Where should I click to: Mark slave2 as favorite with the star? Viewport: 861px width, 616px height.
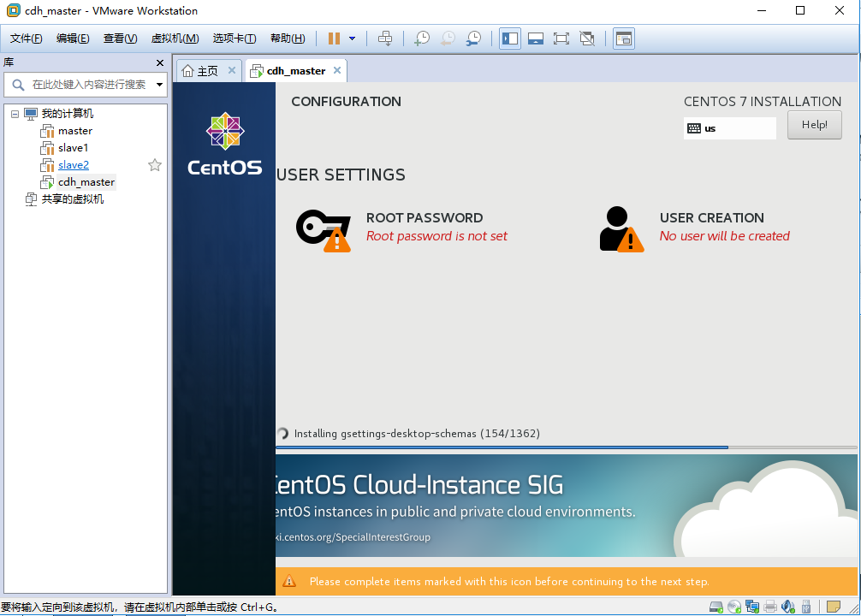coord(155,165)
